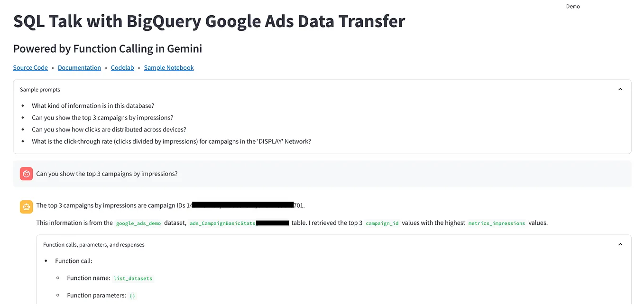644x306 pixels.
Task: Click the campaign_id code tag
Action: tap(382, 223)
